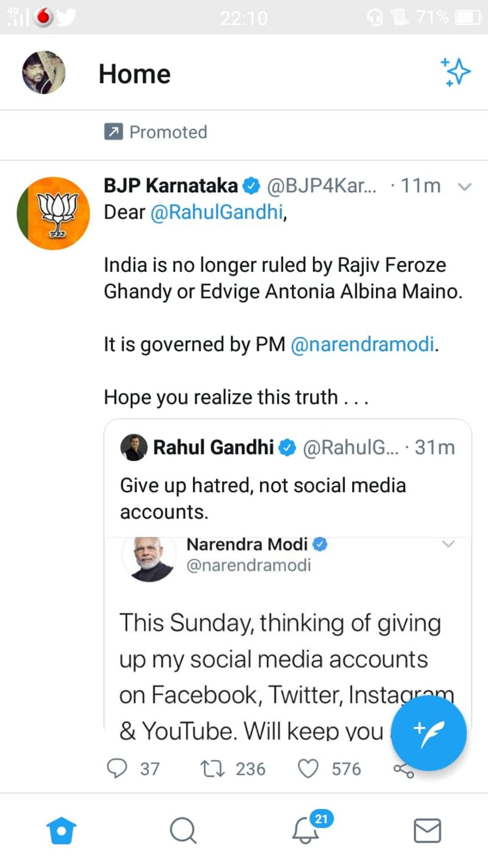Like the BJP Karnataka tweet
Viewport: 488px width, 868px height.
click(x=308, y=768)
